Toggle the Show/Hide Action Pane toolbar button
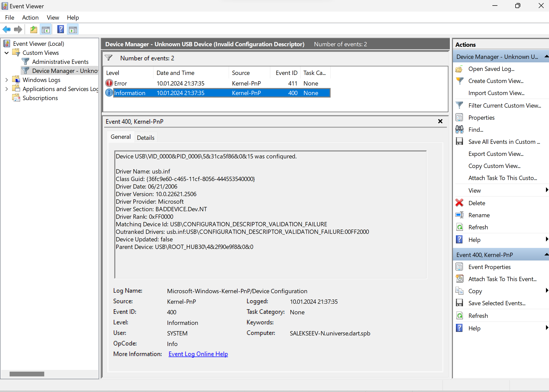Screen dimensions: 549x392 pos(73,30)
